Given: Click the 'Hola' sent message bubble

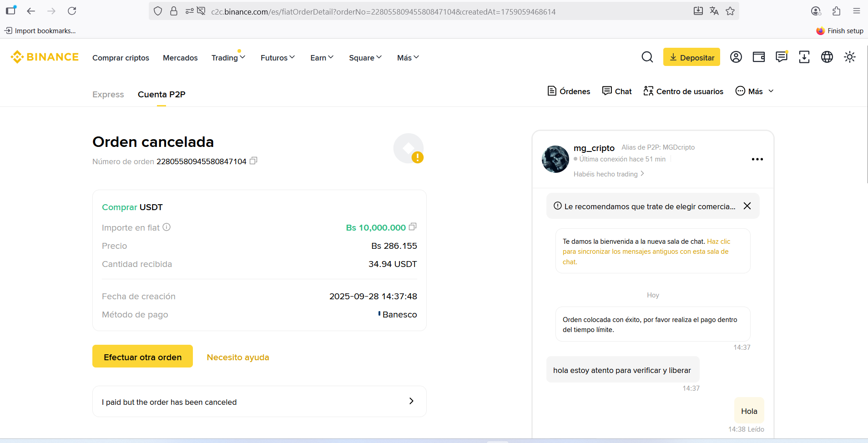Looking at the screenshot, I should coord(749,411).
